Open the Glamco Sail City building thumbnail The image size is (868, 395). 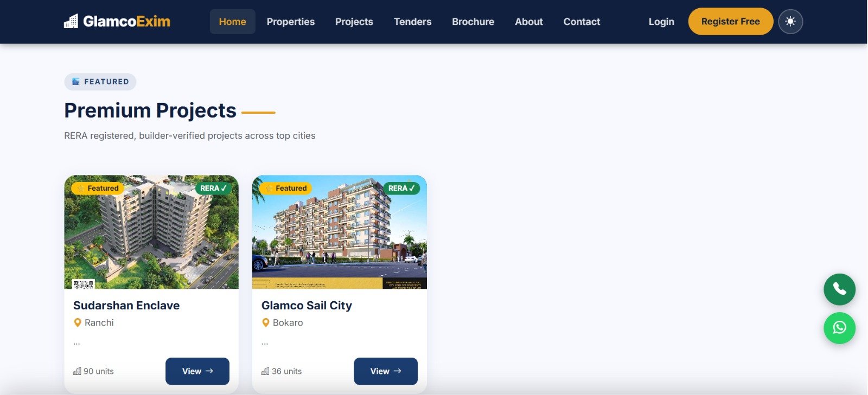point(340,232)
